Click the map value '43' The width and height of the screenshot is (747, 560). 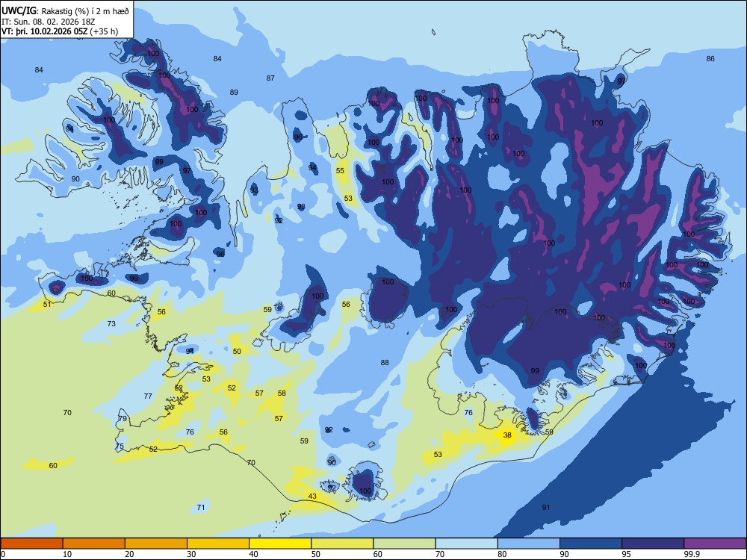(312, 496)
